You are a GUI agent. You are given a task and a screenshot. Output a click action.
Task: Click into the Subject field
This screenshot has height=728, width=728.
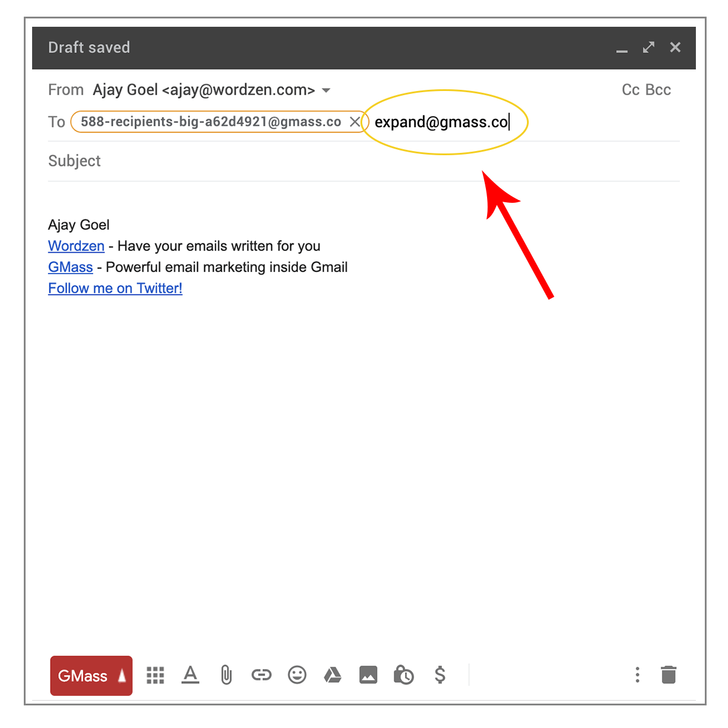(363, 161)
